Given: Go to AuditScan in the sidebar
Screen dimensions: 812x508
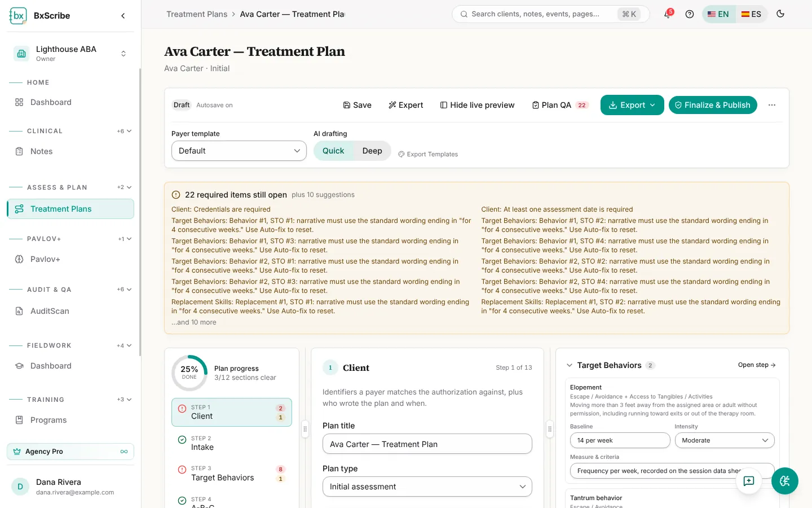Looking at the screenshot, I should click(70, 311).
